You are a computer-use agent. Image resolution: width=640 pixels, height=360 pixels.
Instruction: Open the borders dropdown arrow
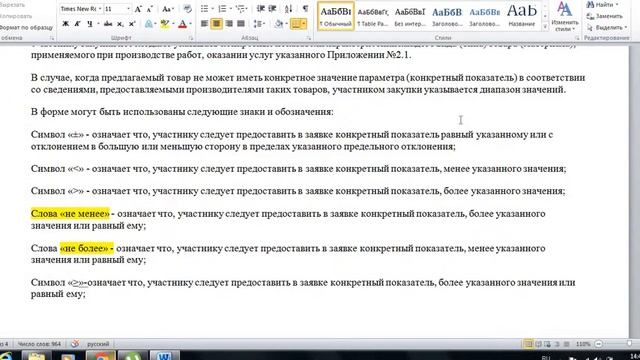point(304,24)
